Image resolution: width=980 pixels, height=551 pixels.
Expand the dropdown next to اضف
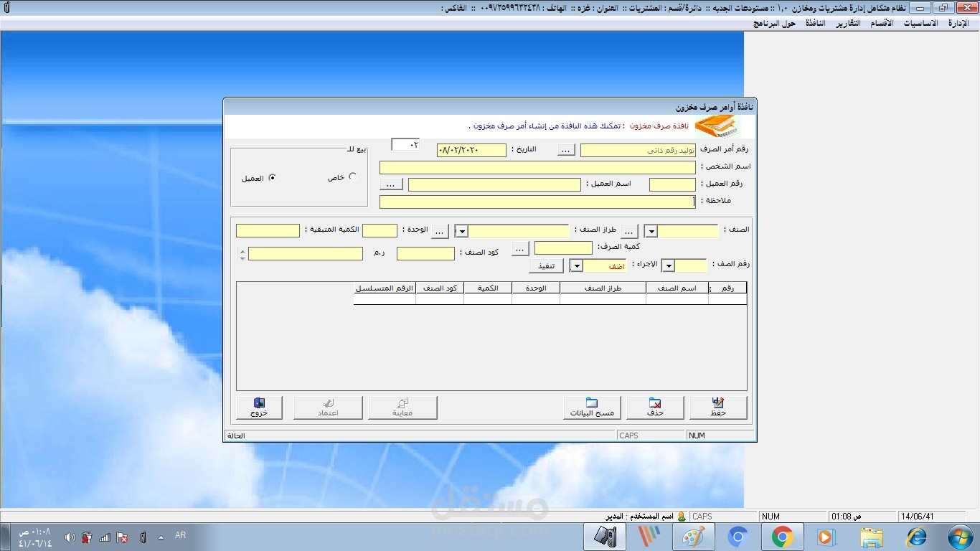[x=576, y=265]
